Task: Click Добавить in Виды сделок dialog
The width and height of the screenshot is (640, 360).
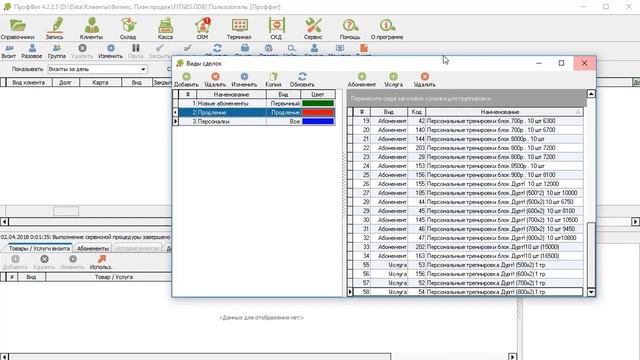Action: click(x=186, y=80)
